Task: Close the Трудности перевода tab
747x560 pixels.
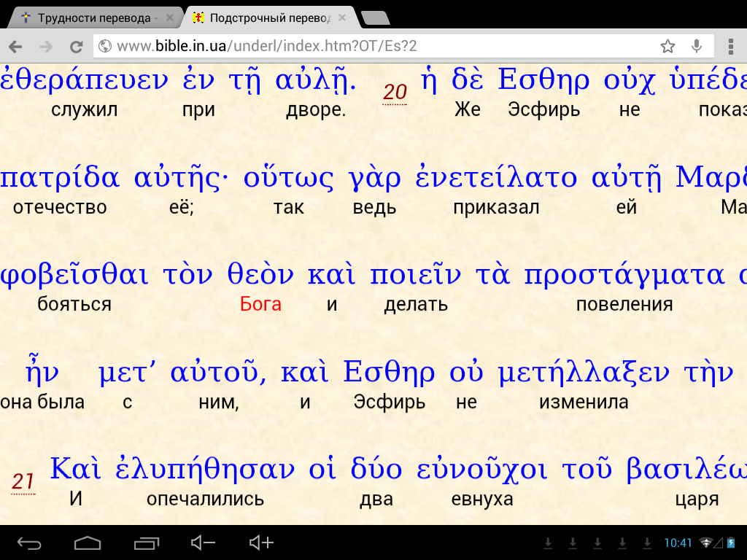Action: [170, 17]
